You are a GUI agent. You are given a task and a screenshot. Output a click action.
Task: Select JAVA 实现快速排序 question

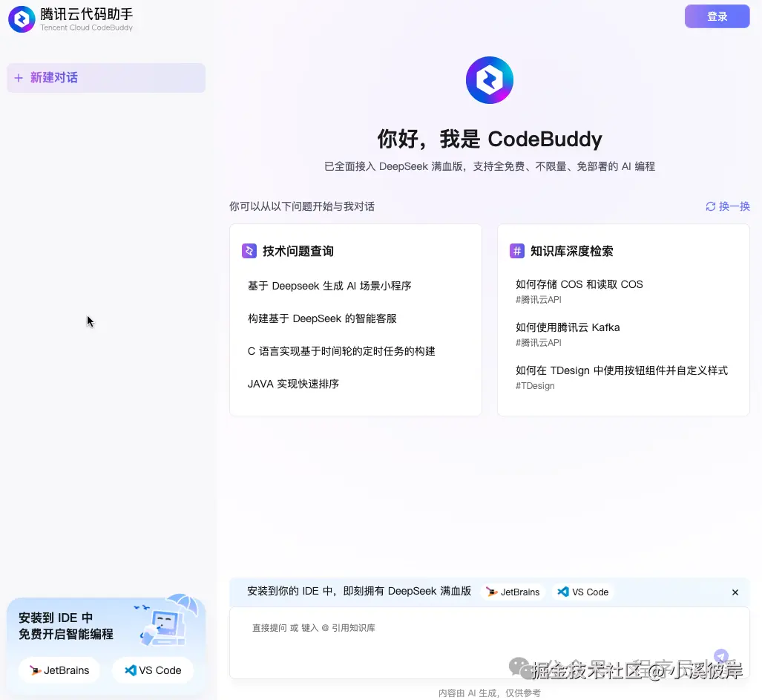point(293,384)
